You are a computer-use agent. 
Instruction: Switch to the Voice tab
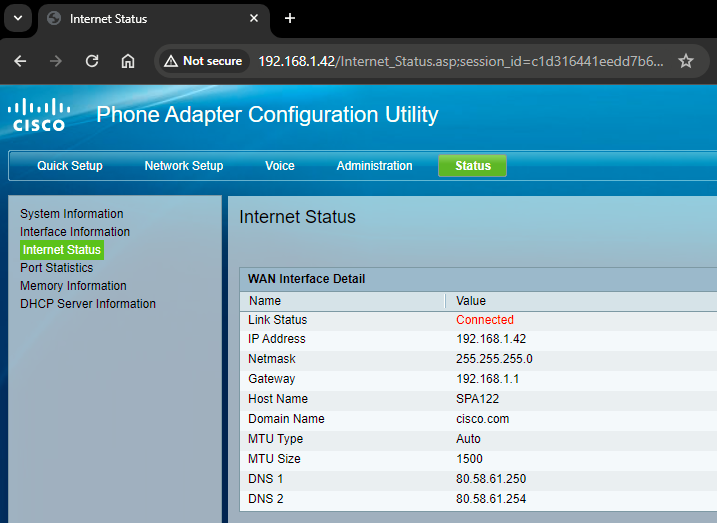(x=280, y=165)
